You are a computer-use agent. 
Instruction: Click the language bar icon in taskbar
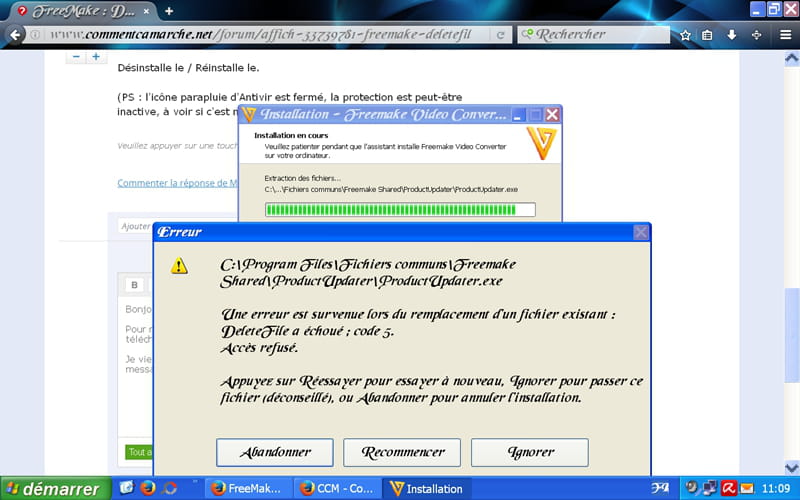pyautogui.click(x=660, y=488)
